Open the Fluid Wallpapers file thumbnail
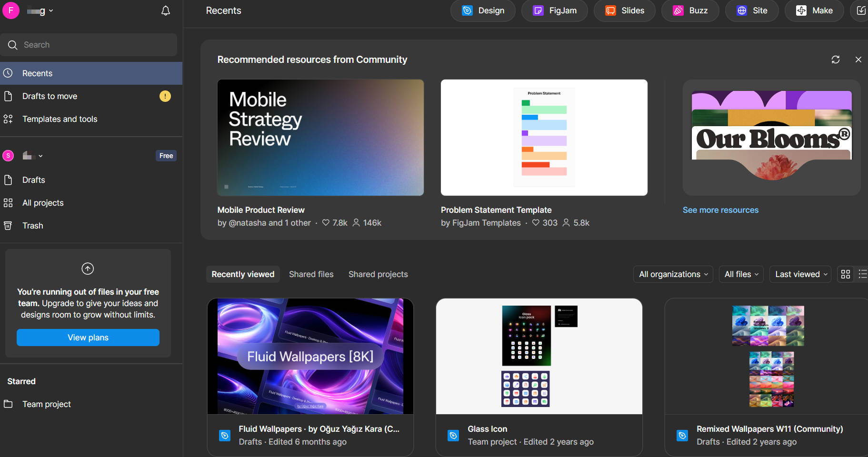Screen dimensions: 868x457 coord(310,356)
